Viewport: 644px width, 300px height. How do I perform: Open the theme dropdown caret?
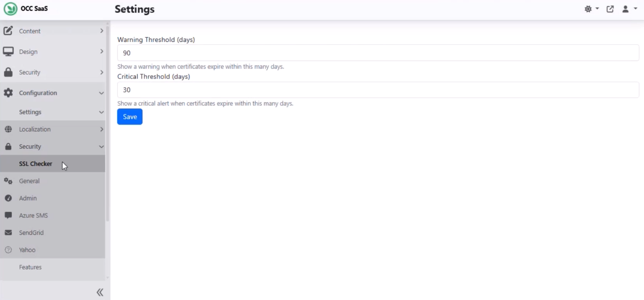tap(597, 9)
